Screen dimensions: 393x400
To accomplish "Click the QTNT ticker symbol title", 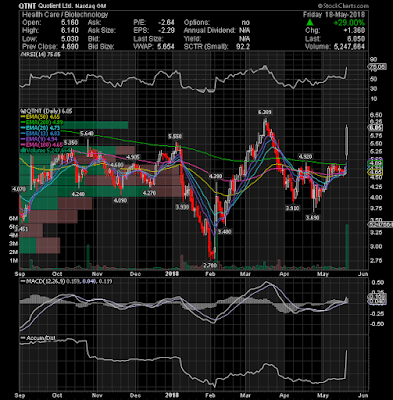I will tap(26, 6).
